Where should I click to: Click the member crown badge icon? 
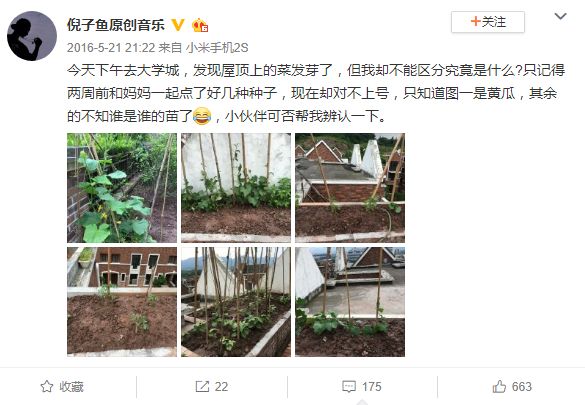coord(200,25)
